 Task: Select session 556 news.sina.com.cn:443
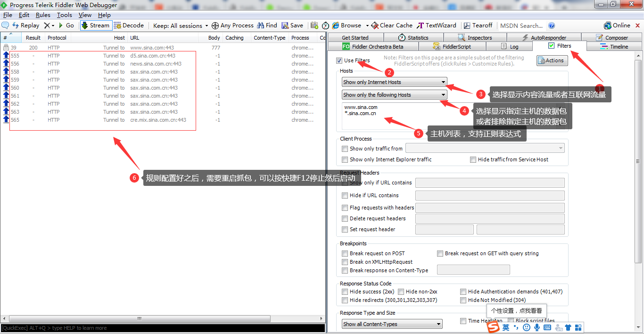[x=163, y=64]
